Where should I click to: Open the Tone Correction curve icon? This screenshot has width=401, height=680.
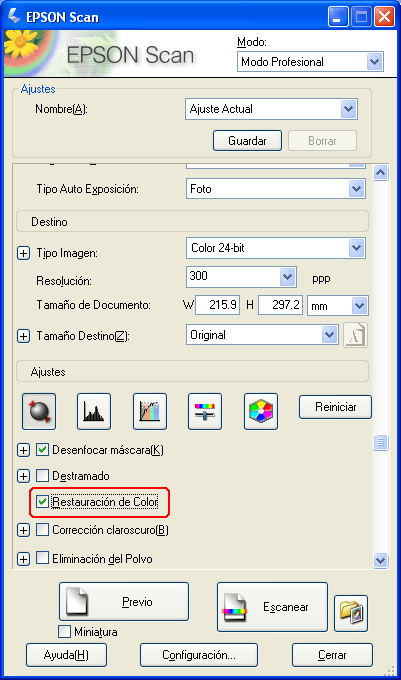click(150, 411)
